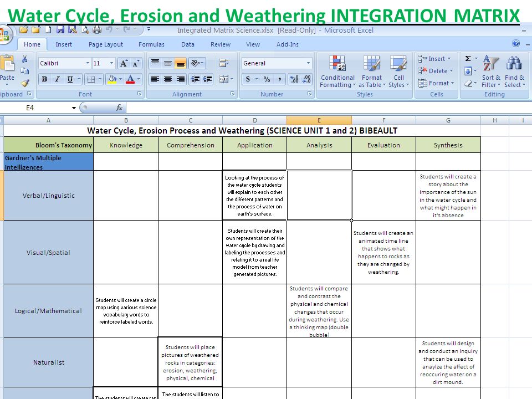Click the Copy icon in Clipboard
The width and height of the screenshot is (532, 399).
coord(24,71)
